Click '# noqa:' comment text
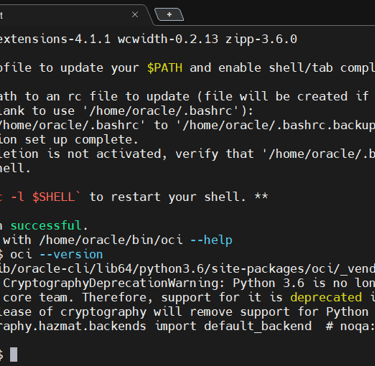Image resolution: width=375 pixels, height=366 pixels. coord(350,326)
